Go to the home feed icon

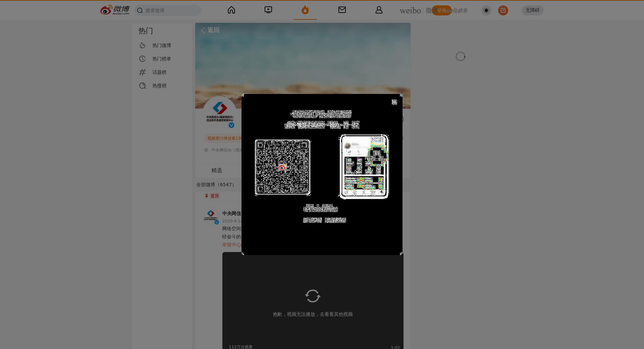231,10
